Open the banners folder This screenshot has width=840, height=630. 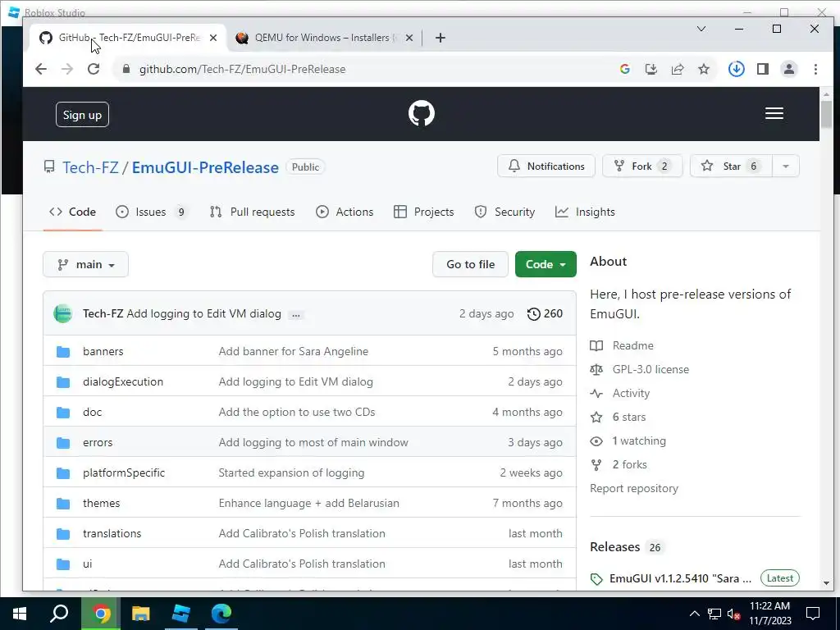point(103,351)
